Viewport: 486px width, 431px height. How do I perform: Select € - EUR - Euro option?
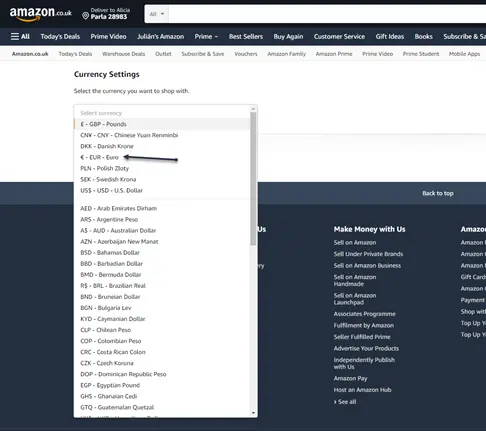[162, 157]
